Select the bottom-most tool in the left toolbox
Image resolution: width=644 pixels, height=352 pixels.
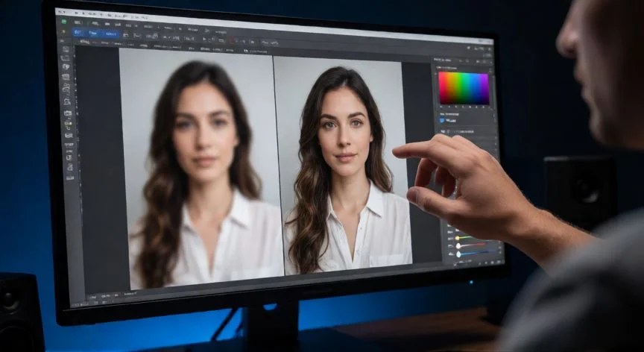[70, 177]
